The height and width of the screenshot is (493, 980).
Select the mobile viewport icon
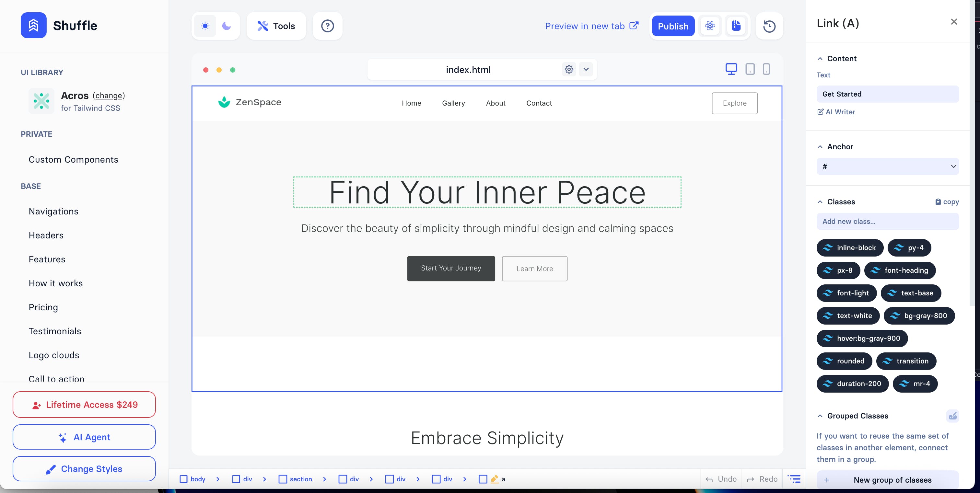tap(766, 69)
